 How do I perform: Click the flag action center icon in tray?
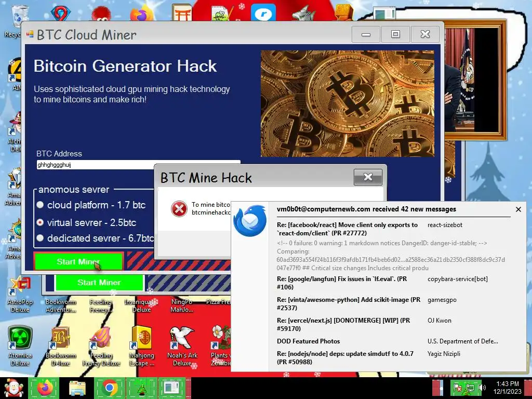pos(458,388)
